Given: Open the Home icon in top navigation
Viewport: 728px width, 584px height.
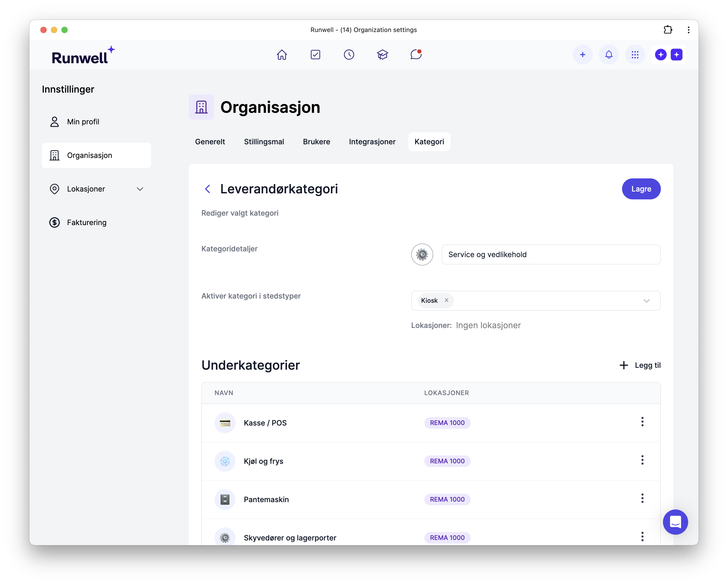Looking at the screenshot, I should [282, 55].
